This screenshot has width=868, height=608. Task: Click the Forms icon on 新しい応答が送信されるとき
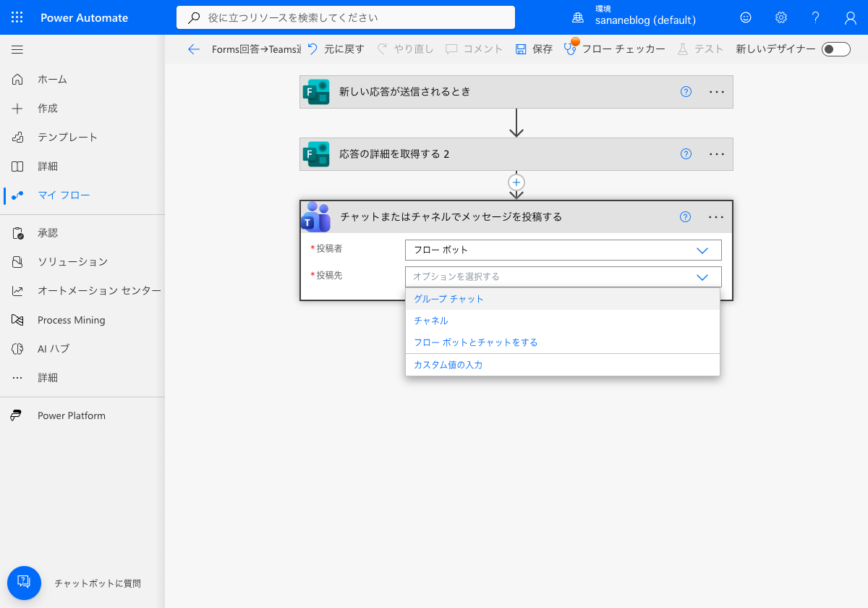[x=315, y=92]
